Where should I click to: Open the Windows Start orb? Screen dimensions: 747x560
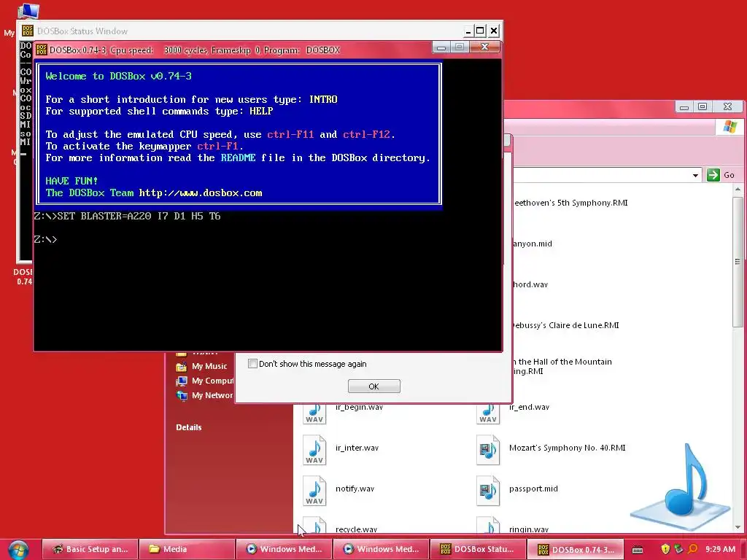18,550
